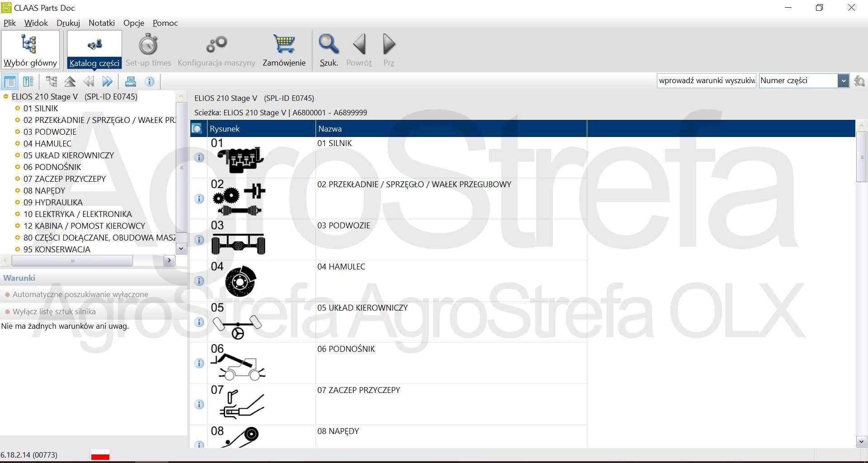868x463 pixels.
Task: Click the search conditions input field
Action: (x=707, y=81)
